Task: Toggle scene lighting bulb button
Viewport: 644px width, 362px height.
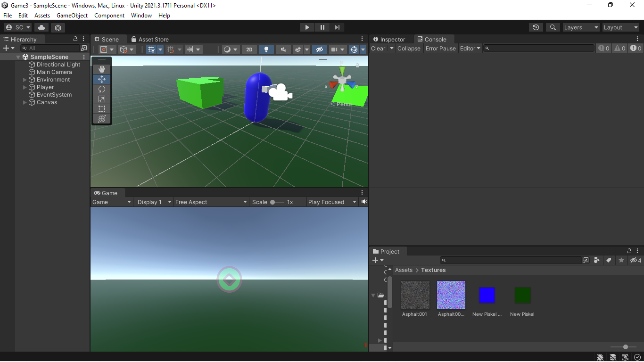Action: (x=266, y=49)
